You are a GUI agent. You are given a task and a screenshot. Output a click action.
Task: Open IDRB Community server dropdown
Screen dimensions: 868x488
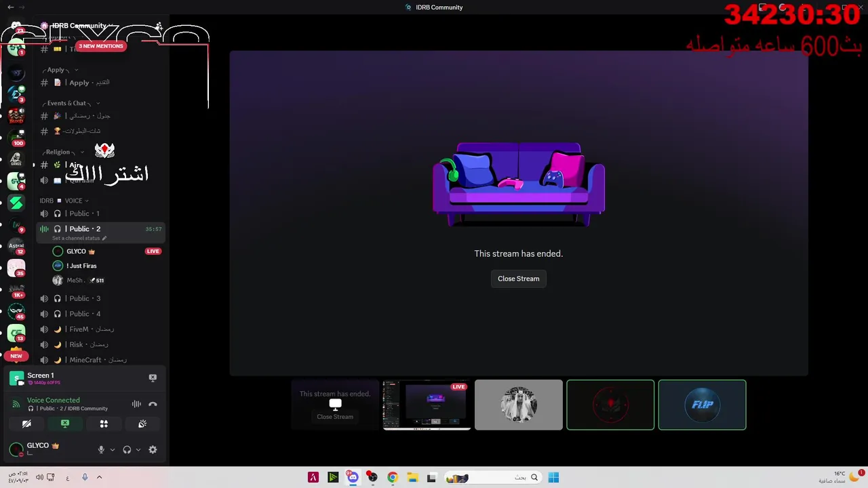82,26
